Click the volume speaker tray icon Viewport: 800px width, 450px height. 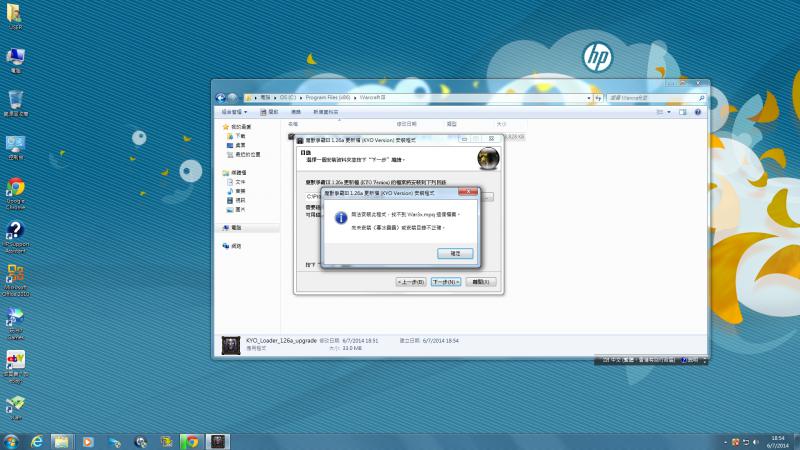tap(755, 441)
